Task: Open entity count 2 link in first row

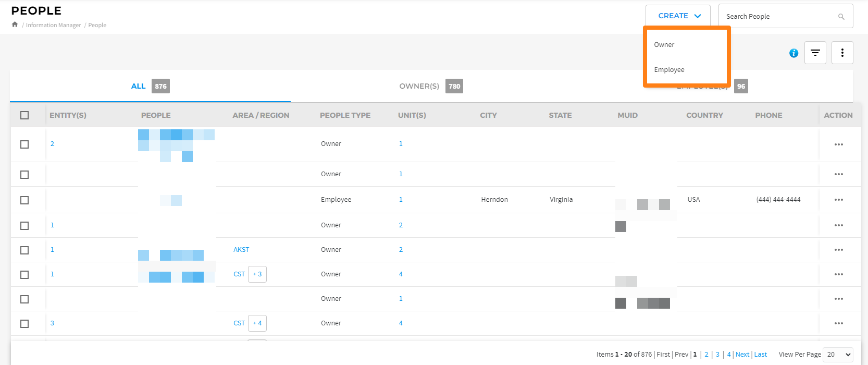Action: tap(52, 144)
